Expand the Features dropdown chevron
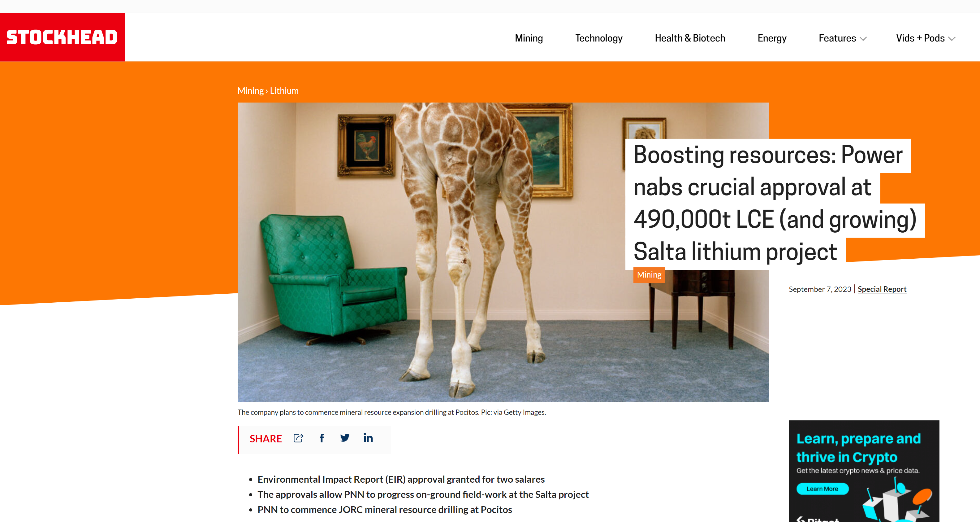 (863, 39)
